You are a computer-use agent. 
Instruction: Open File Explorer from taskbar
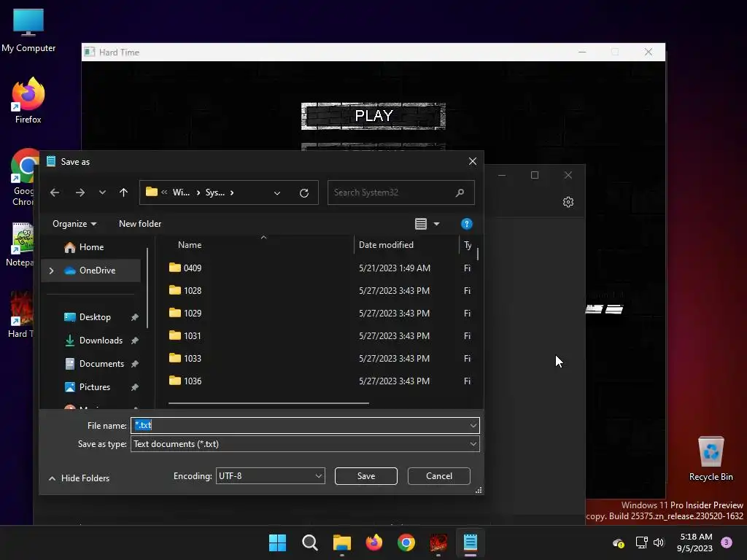(x=342, y=542)
